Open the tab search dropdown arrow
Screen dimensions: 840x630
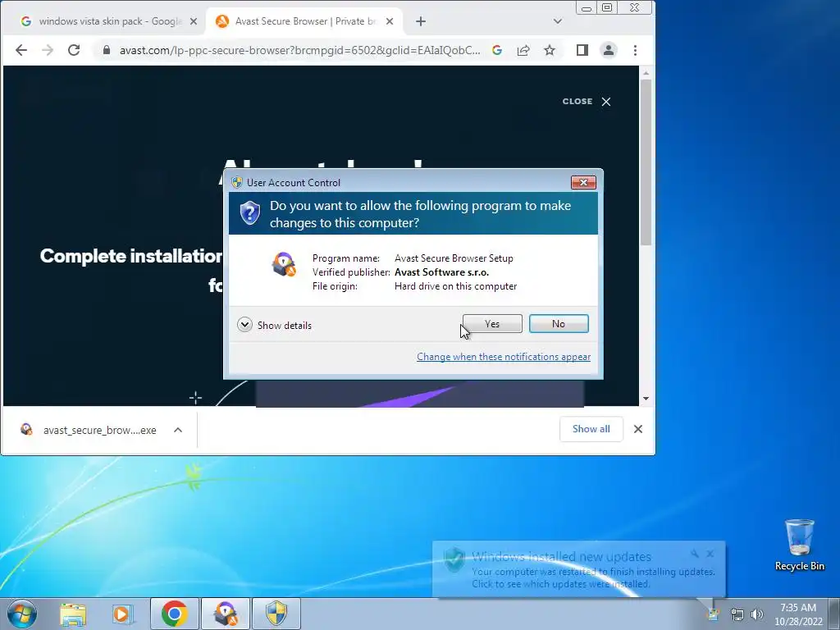558,21
